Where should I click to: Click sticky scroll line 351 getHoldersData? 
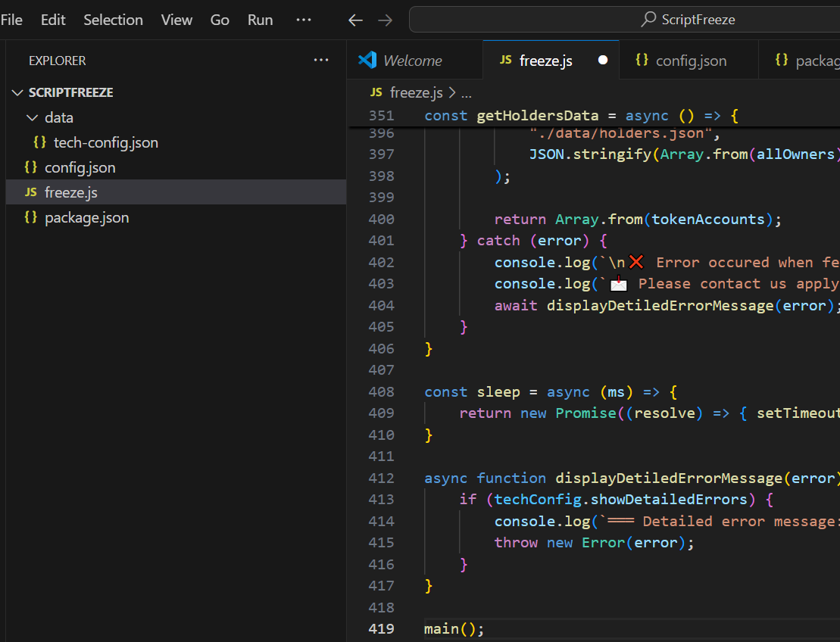[x=594, y=116]
